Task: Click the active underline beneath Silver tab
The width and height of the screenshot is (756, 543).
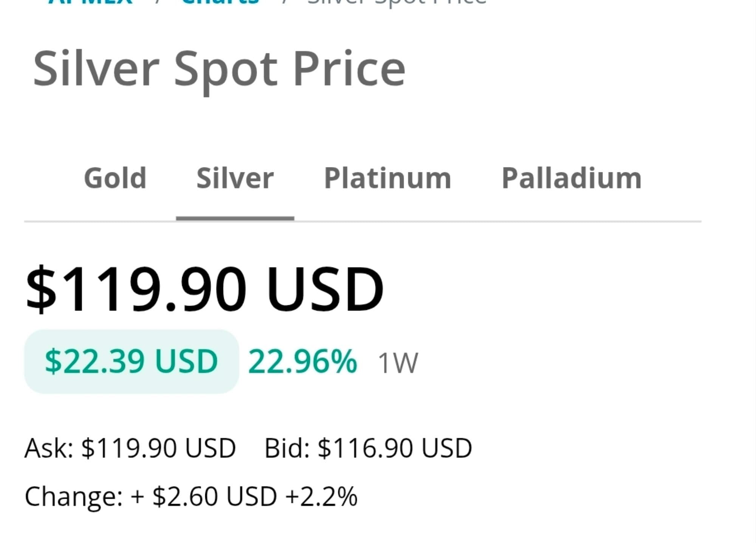Action: 235,218
